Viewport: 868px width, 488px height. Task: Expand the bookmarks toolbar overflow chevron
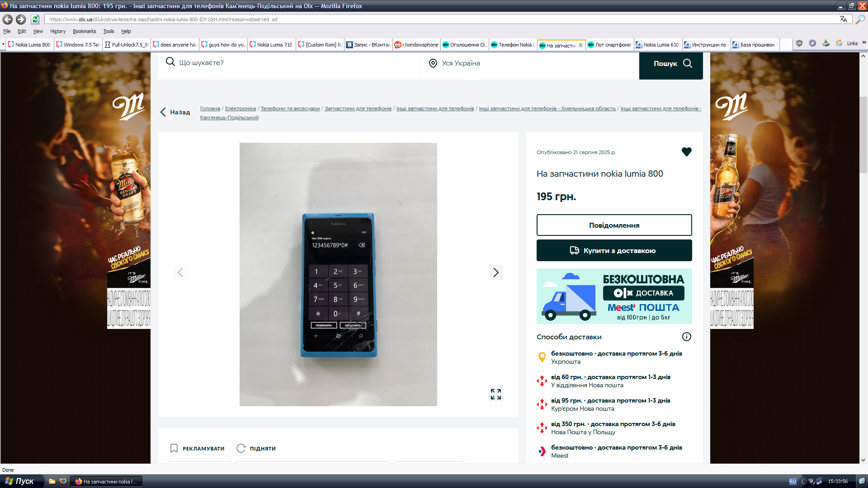pos(864,43)
